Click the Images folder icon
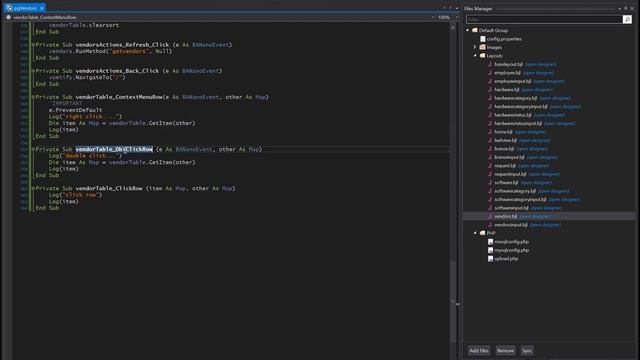 click(x=482, y=47)
